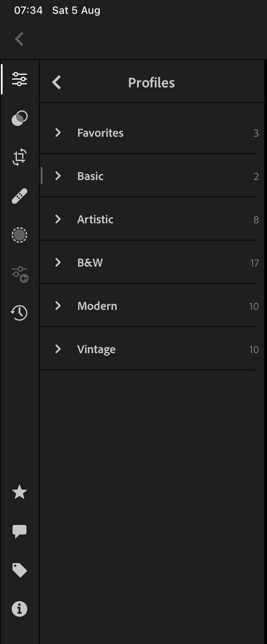Select the Crop tool
This screenshot has width=267, height=644.
click(x=19, y=158)
